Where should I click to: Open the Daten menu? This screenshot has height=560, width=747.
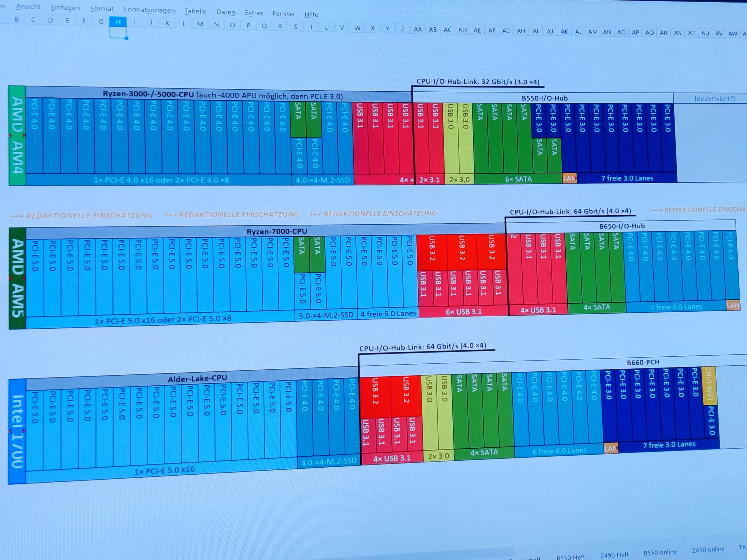pos(226,12)
